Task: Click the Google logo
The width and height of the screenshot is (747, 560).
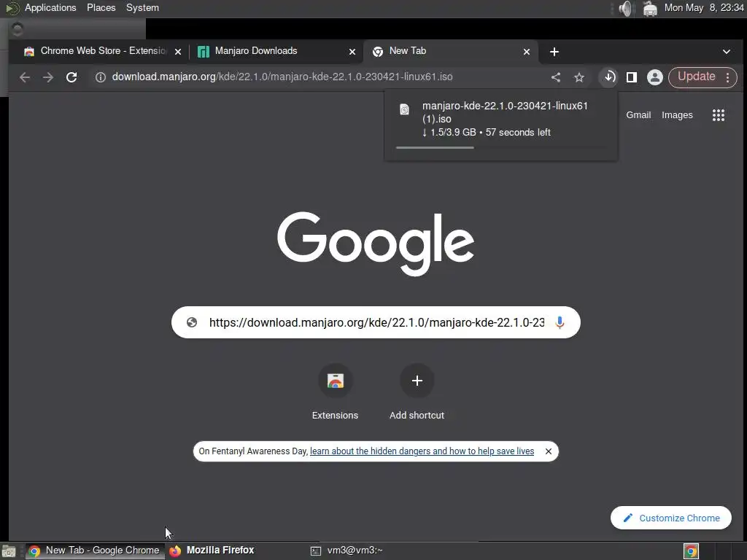Action: (x=376, y=244)
